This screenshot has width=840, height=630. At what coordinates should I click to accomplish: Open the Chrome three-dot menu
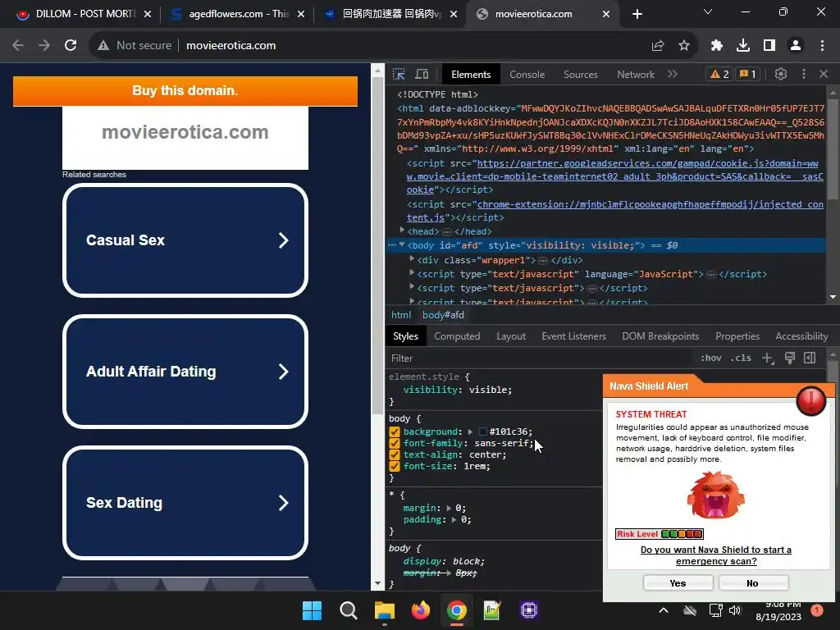(822, 46)
